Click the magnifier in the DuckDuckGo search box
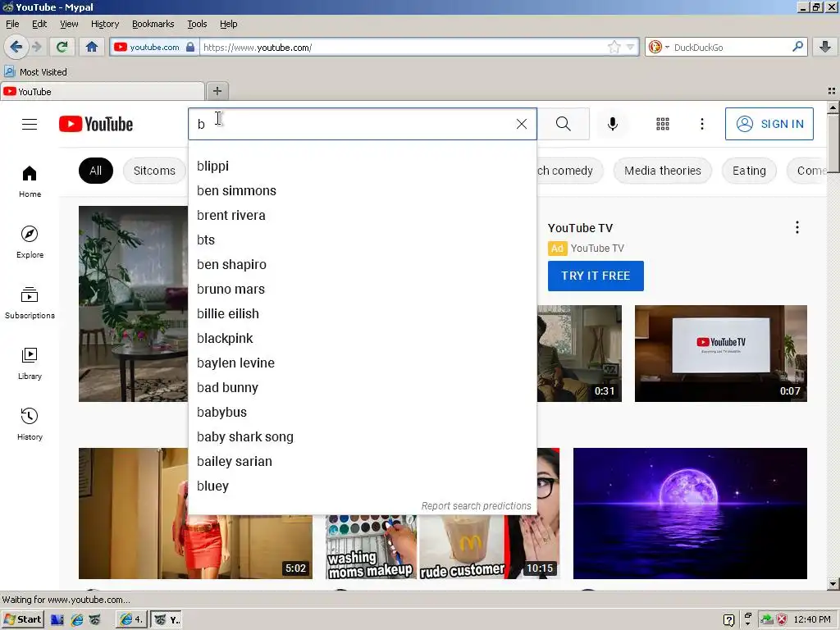 [x=797, y=47]
